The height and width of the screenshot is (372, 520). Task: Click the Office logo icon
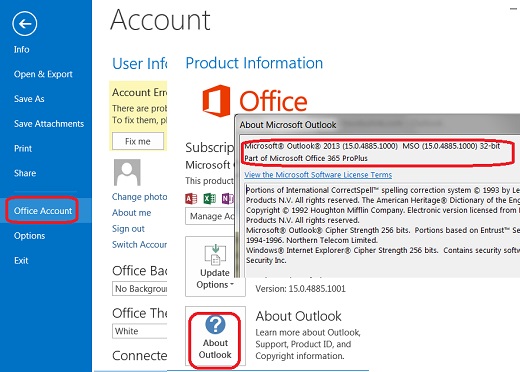(217, 101)
